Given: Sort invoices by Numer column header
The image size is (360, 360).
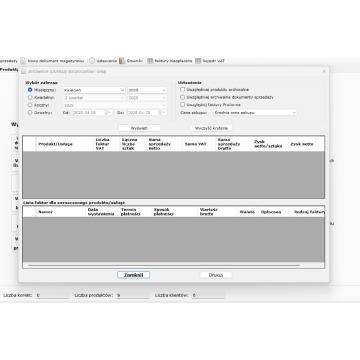Looking at the screenshot, I should 60,212.
